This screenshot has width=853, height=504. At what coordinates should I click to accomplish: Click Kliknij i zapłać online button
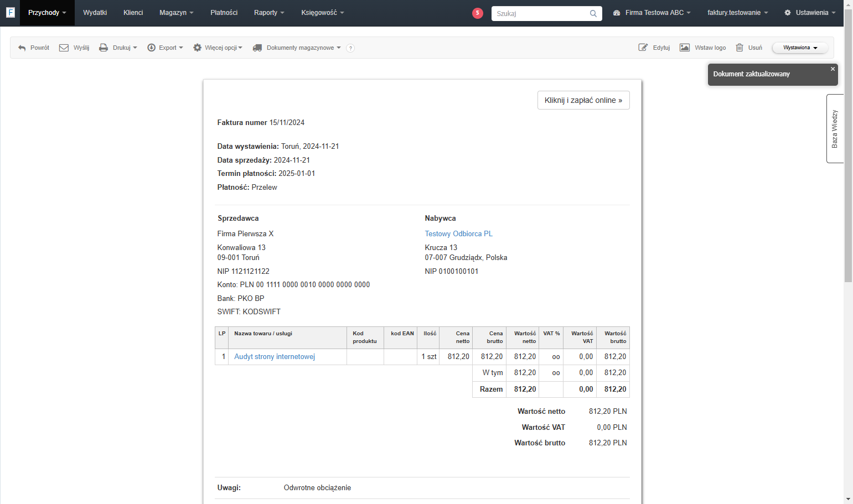(583, 100)
